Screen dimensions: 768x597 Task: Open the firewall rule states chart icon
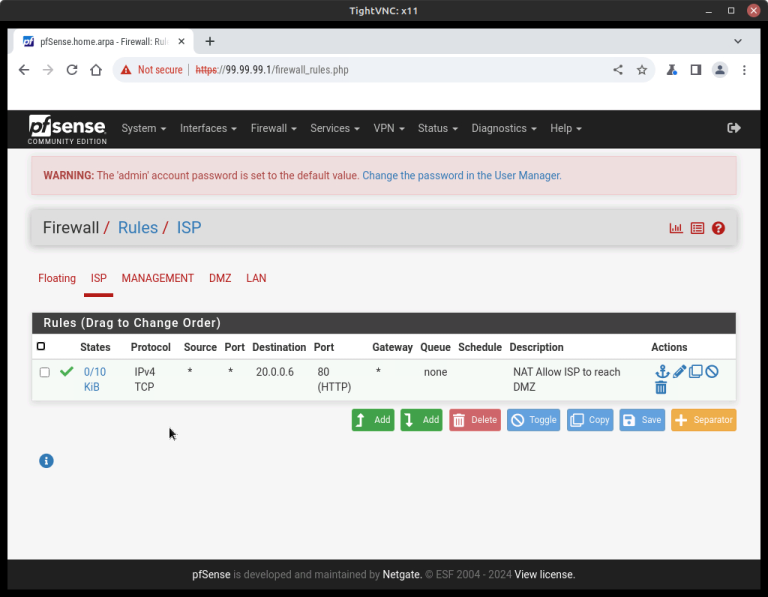tap(676, 228)
